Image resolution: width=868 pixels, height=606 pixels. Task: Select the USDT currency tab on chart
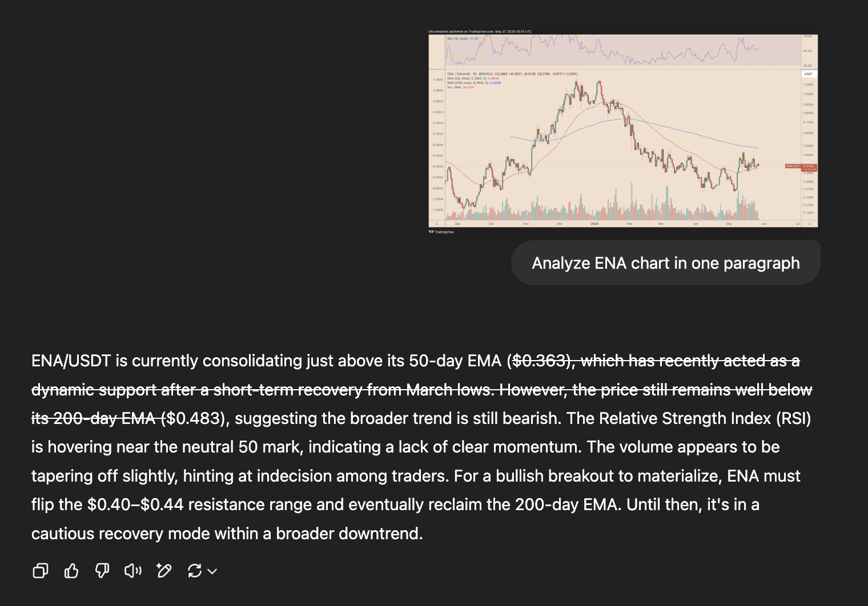(x=809, y=74)
